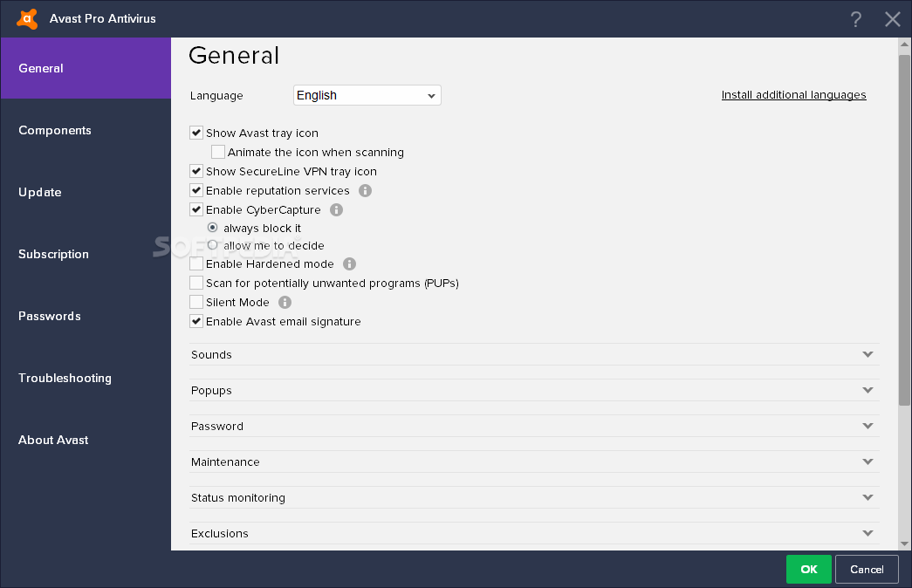Viewport: 912px width, 588px height.
Task: Open help via the question mark icon
Action: point(855,19)
